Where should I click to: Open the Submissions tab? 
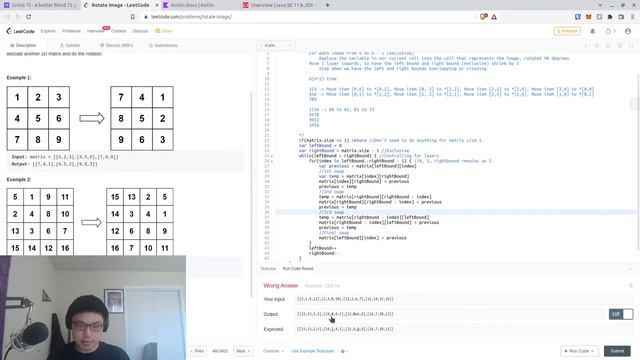[163, 45]
